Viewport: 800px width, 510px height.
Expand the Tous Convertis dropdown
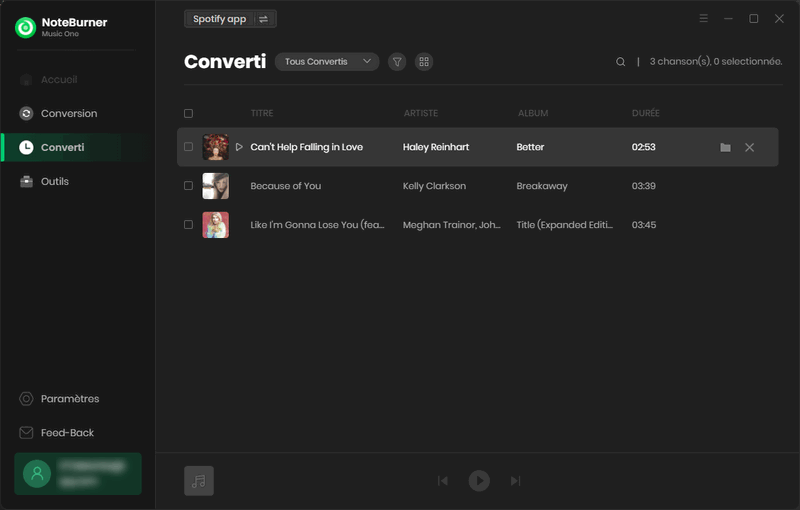pyautogui.click(x=327, y=62)
